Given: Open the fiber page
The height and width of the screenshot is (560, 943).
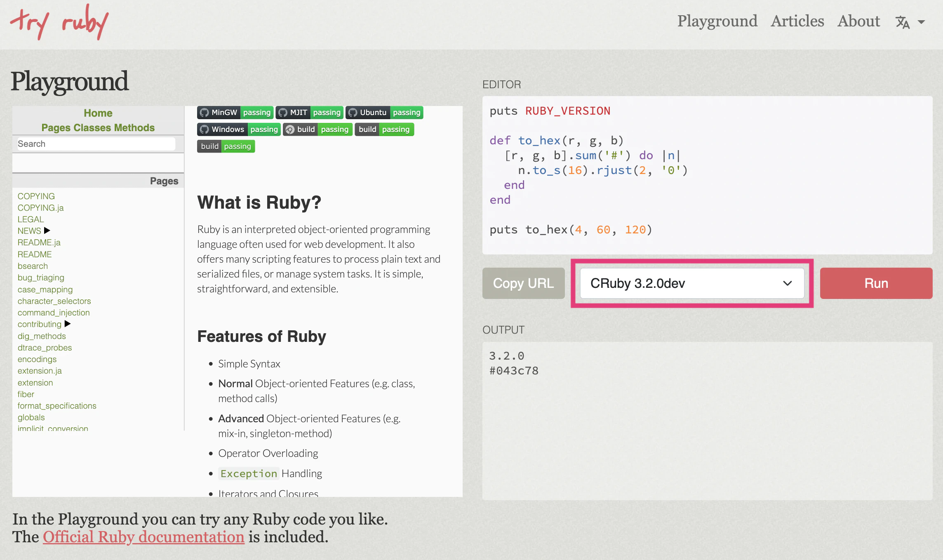Looking at the screenshot, I should click(26, 394).
